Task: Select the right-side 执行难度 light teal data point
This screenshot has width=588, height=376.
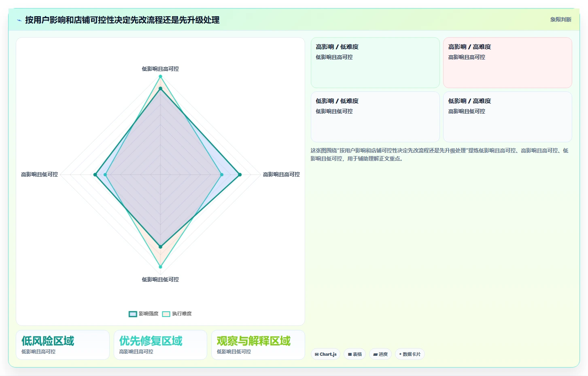Action: [x=221, y=175]
